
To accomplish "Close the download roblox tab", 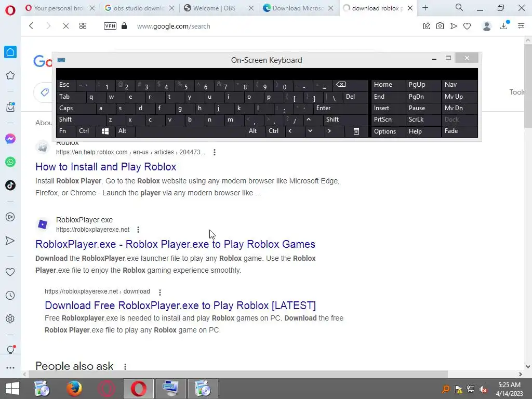I will click(410, 8).
